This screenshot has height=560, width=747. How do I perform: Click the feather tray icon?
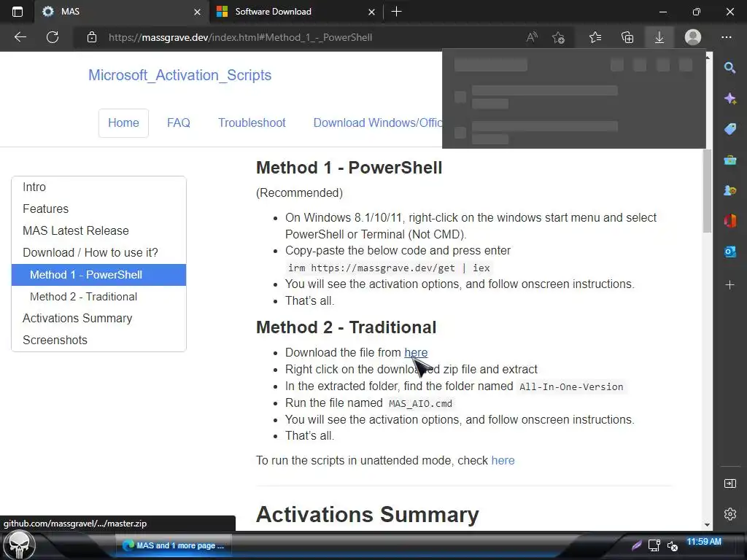[636, 545]
